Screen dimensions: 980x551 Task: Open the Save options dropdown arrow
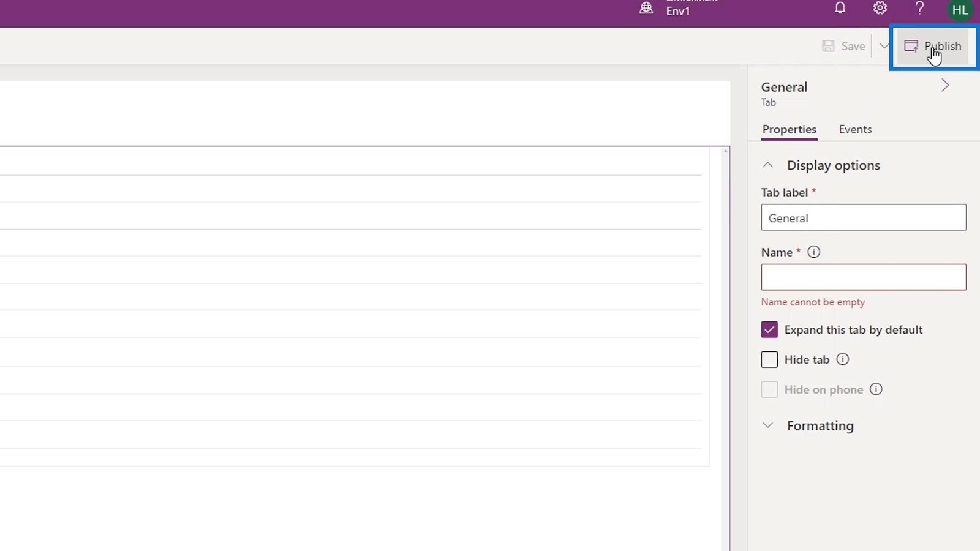tap(883, 46)
